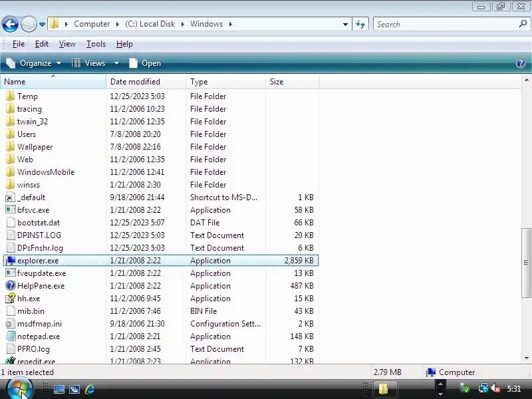Select the notepad.exe icon
532x399 pixels.
[11, 336]
